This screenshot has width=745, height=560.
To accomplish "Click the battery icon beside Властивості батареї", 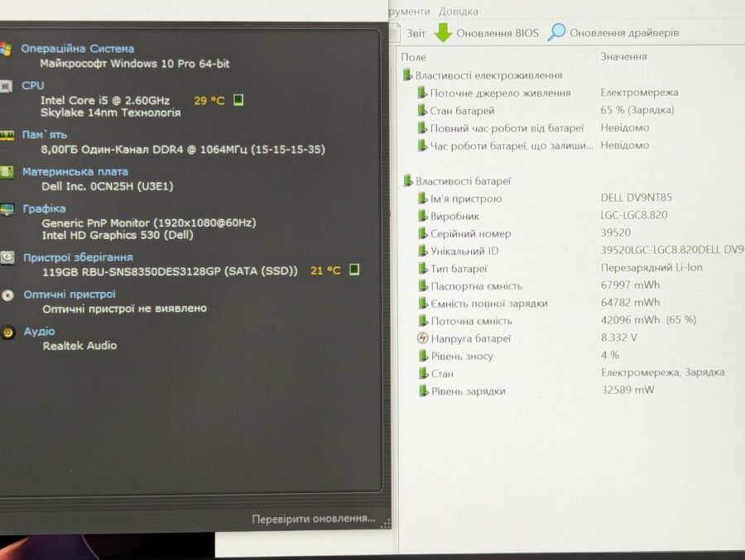I will [407, 180].
